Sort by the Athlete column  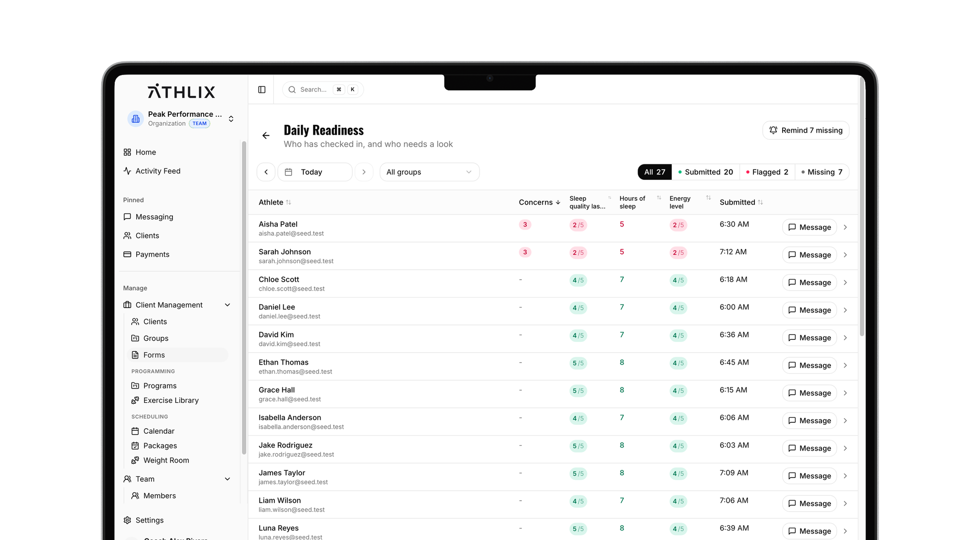click(275, 202)
